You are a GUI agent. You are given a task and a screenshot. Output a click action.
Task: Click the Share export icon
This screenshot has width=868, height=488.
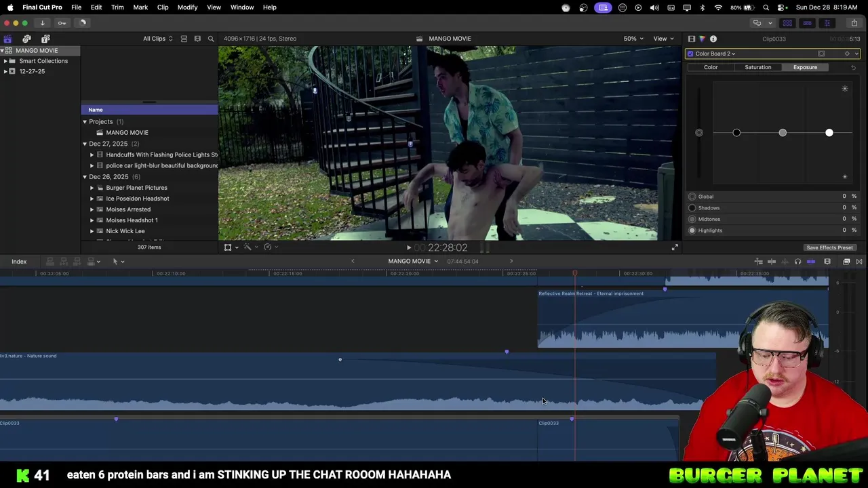854,23
